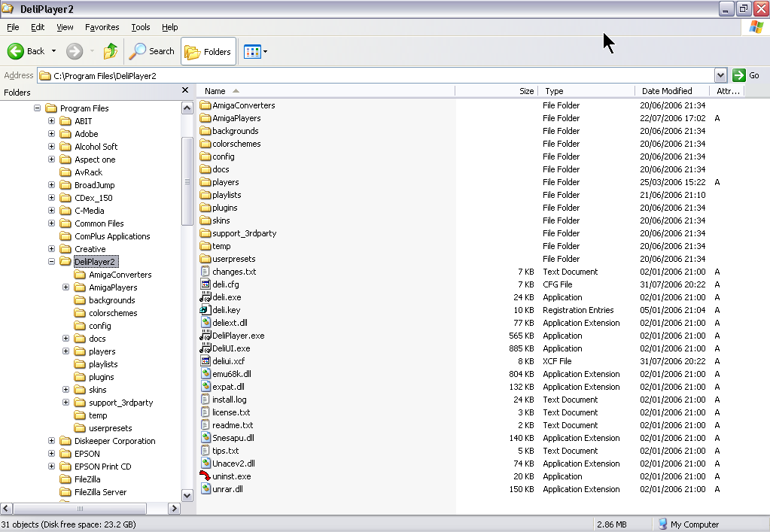770x532 pixels.
Task: Close the Folders pane
Action: (185, 90)
